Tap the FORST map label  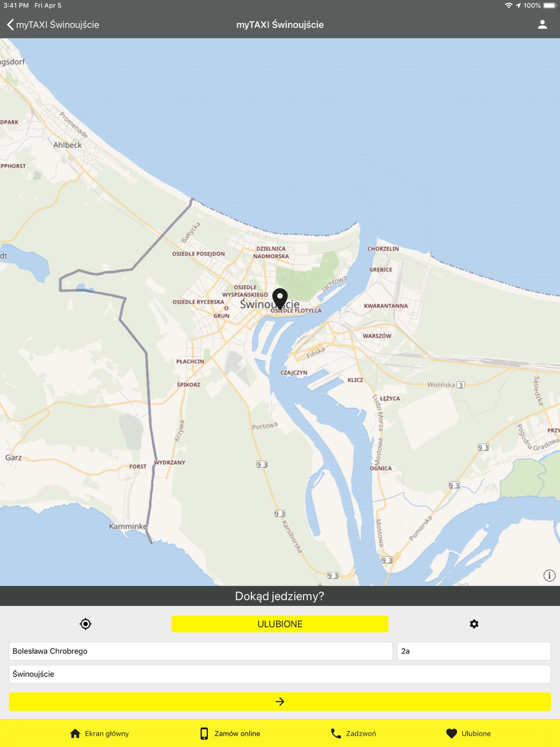[x=138, y=466]
